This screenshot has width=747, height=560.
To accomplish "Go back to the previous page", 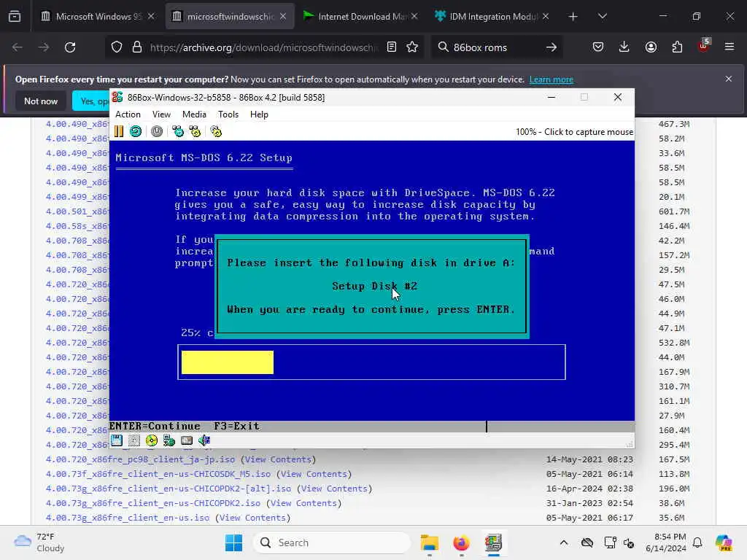I will coord(18,47).
